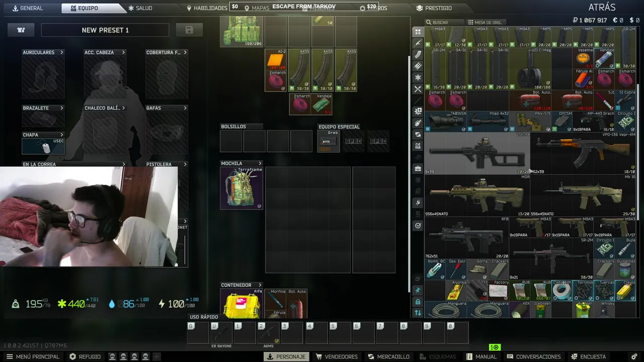644x362 pixels.
Task: Expand the GAFAS slot arrow
Action: click(185, 108)
